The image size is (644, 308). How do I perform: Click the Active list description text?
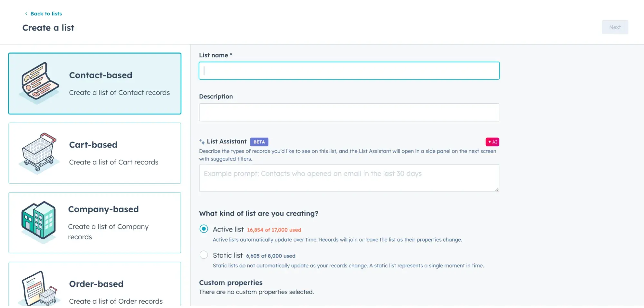[337, 240]
